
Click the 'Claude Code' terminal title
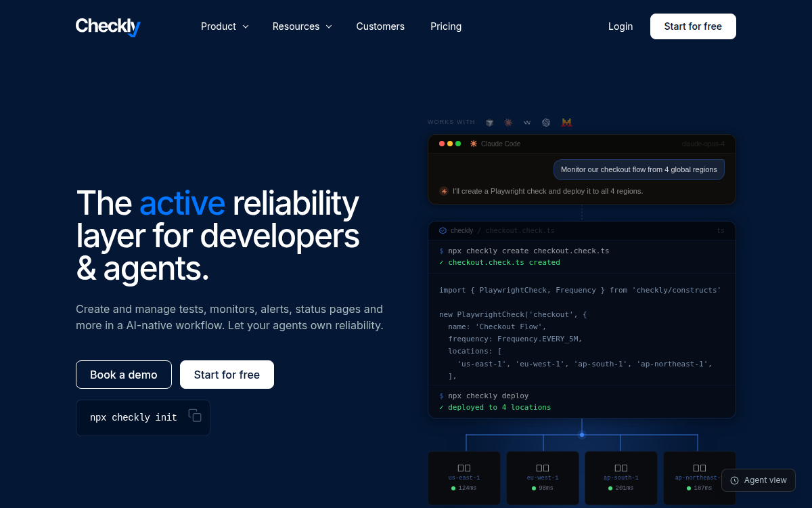click(501, 144)
